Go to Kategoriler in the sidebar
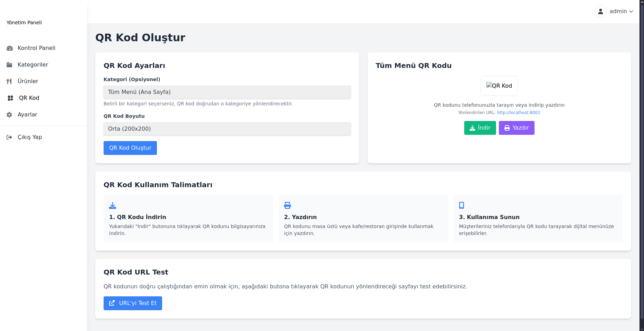 click(x=33, y=65)
